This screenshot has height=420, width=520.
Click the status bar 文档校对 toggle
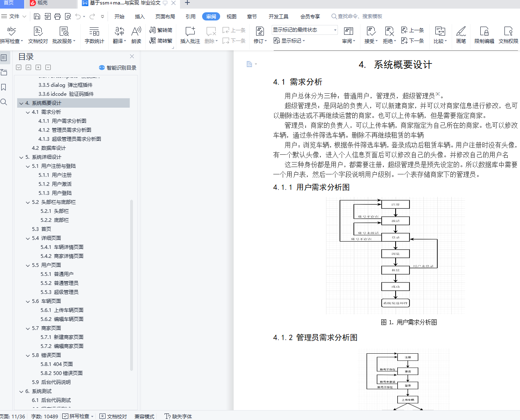[x=113, y=416]
